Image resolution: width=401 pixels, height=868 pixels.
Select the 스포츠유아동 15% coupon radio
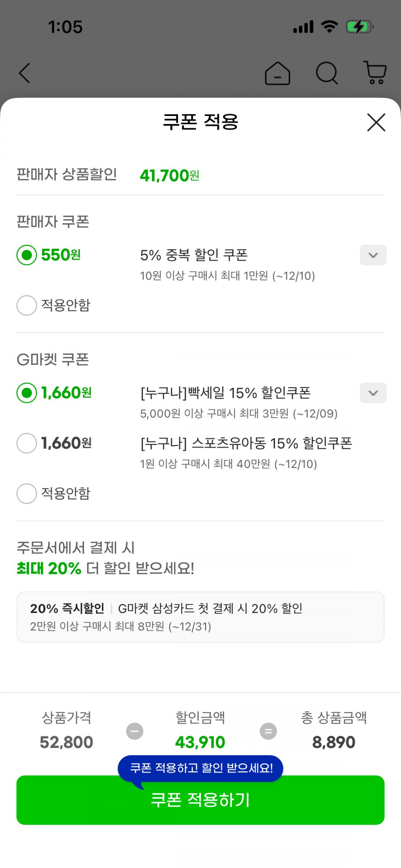27,443
